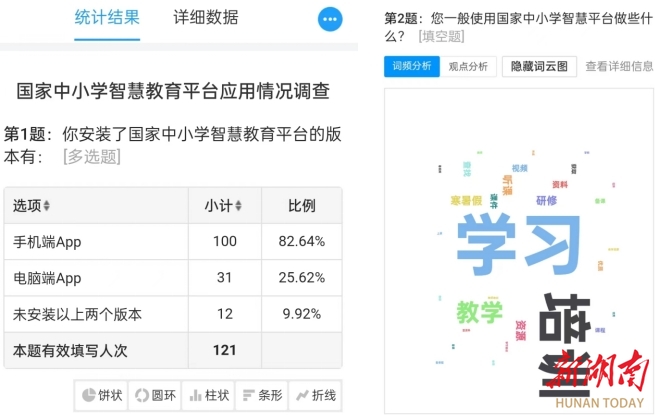Show results as 折线 line chart
Screen dimensions: 655x415
point(315,395)
